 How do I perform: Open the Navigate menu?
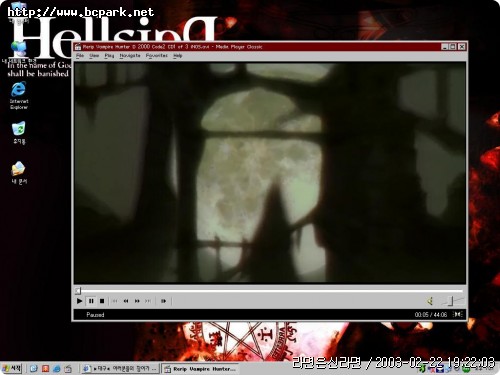click(x=130, y=56)
